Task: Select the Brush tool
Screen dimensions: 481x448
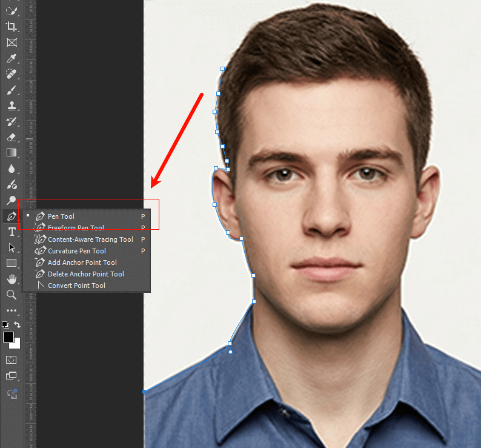Action: (12, 90)
